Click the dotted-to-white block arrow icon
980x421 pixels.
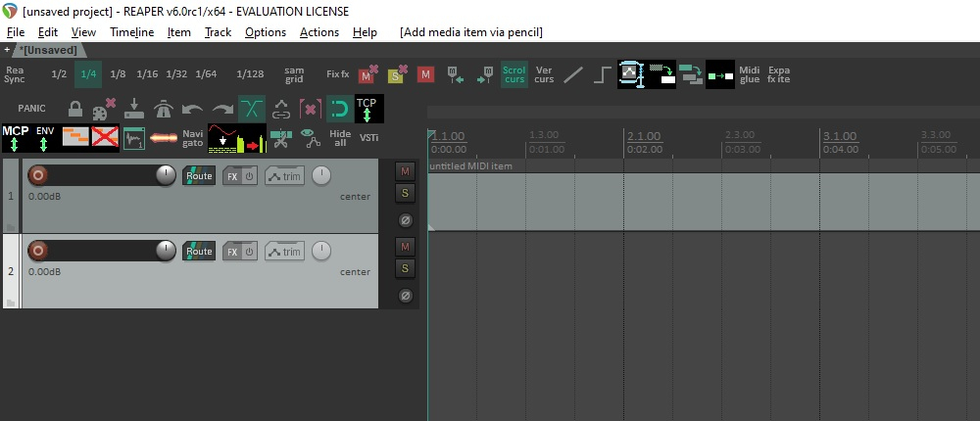(x=661, y=74)
